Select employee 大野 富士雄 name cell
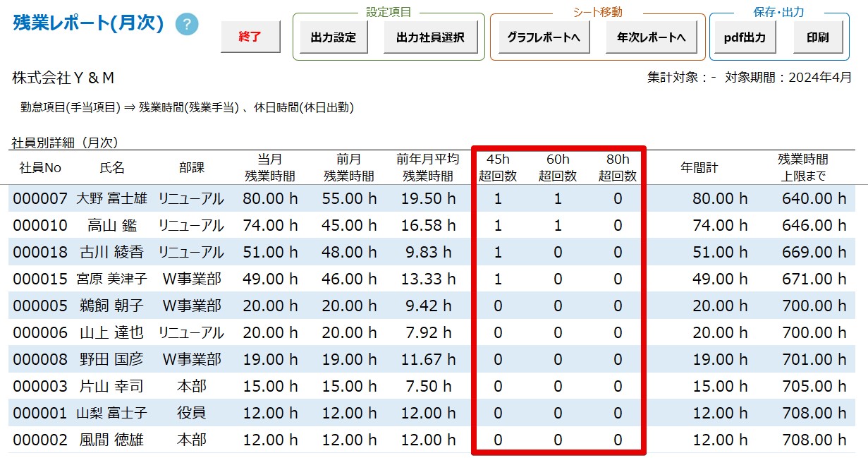 [x=111, y=199]
